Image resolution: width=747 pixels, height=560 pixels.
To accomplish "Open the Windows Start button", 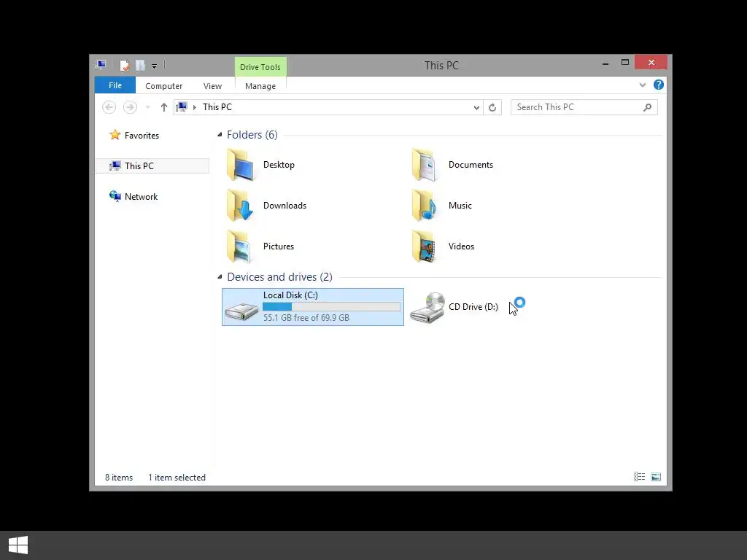I will (18, 545).
